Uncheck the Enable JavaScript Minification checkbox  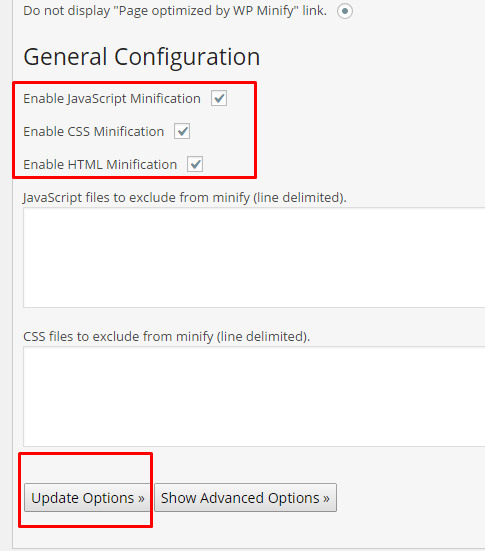[219, 98]
